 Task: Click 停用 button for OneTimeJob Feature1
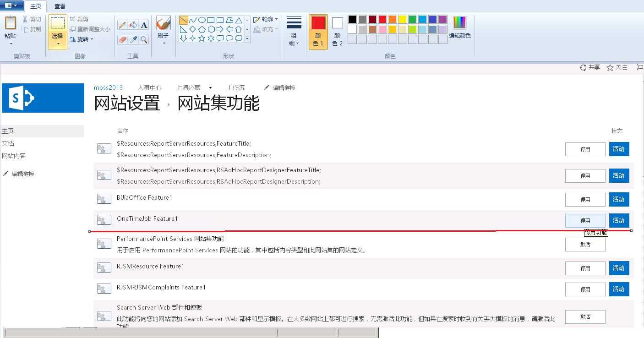[585, 220]
